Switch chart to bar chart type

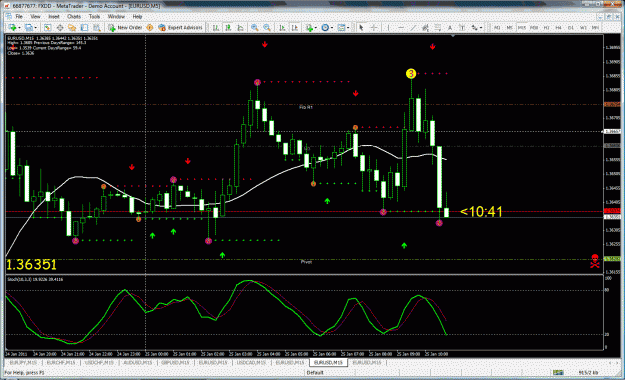pos(216,28)
